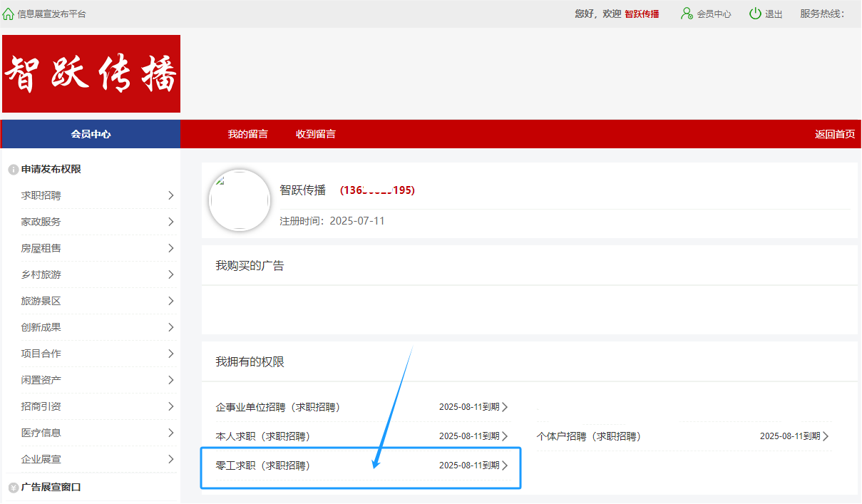Expand the 闲置资产 sidebar arrow
This screenshot has width=862, height=504.
[x=171, y=380]
